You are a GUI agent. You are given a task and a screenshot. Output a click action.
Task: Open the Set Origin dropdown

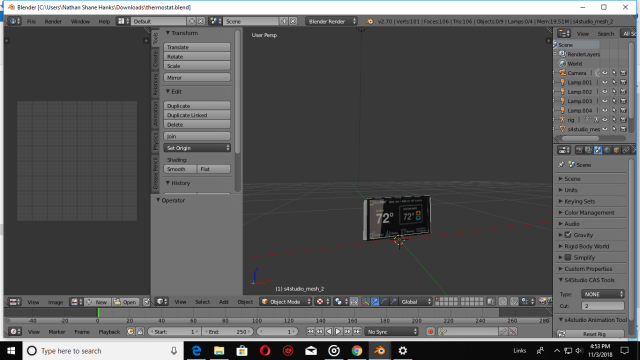(197, 148)
